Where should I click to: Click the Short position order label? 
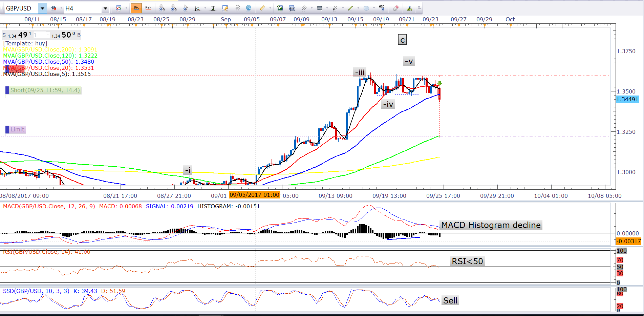click(x=45, y=90)
